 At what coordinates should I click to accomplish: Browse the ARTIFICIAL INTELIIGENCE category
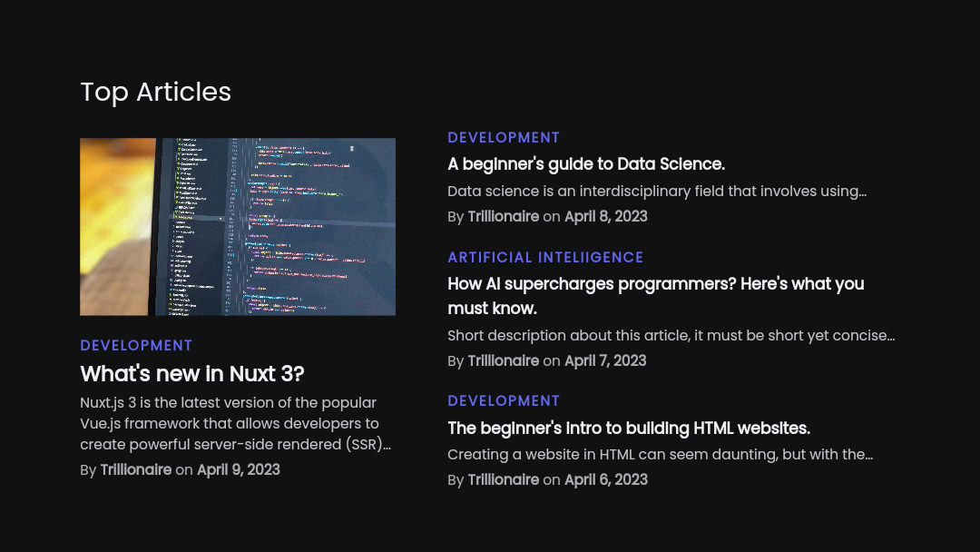tap(545, 258)
